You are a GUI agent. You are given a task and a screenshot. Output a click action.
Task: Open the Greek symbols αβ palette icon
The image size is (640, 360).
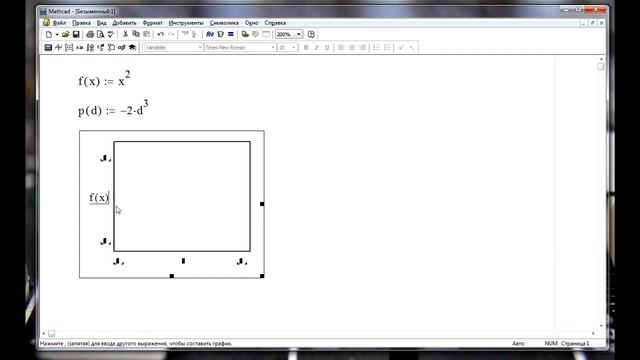[122, 48]
